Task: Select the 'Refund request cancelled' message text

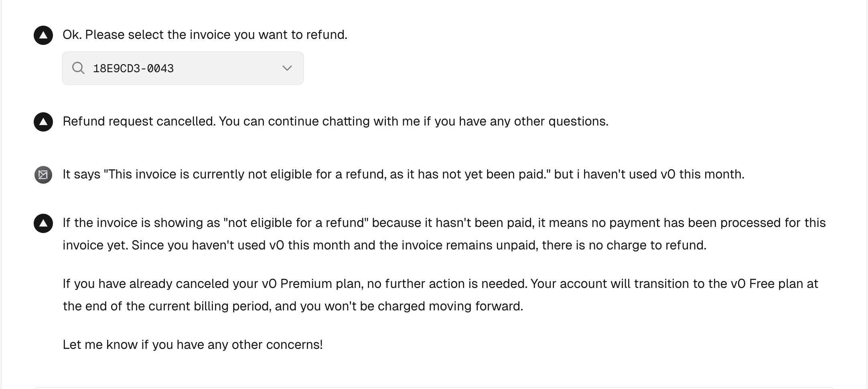Action: pos(139,122)
